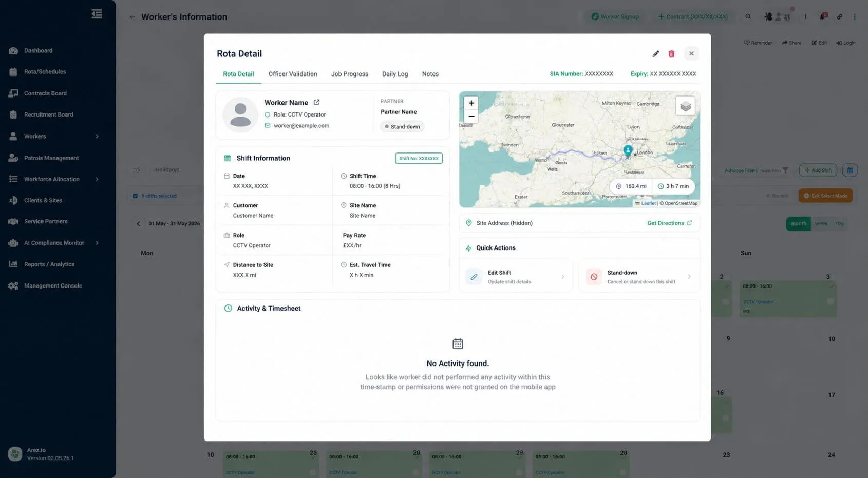The width and height of the screenshot is (868, 478).
Task: Open Leaflet attribution link on map
Action: pos(648,203)
